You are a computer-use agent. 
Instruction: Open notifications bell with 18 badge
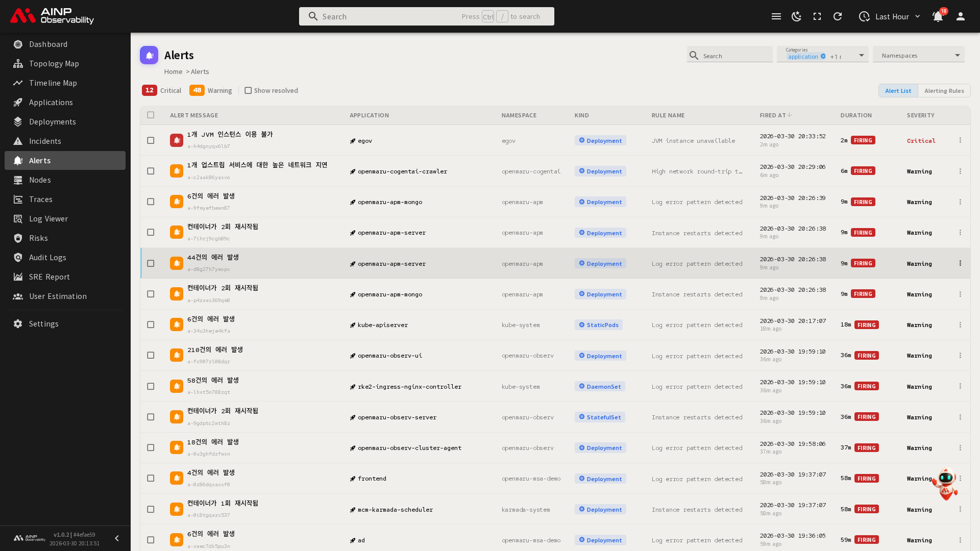[938, 16]
